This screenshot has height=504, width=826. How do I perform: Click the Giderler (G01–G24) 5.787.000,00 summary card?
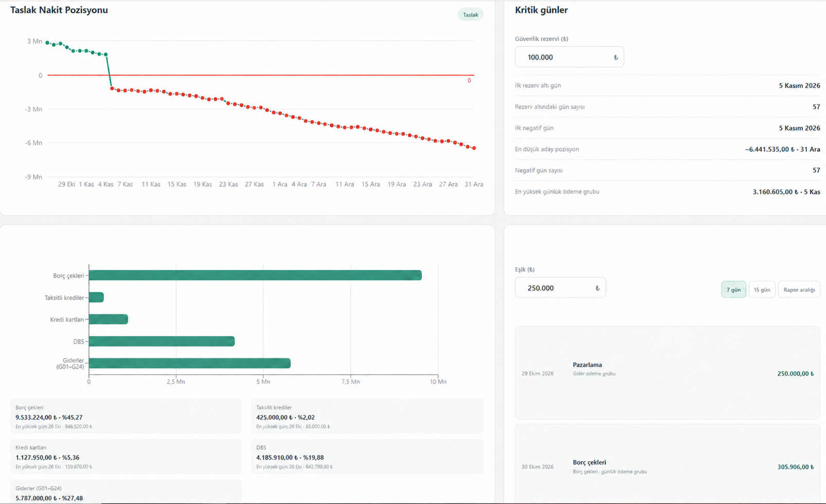[x=126, y=492]
